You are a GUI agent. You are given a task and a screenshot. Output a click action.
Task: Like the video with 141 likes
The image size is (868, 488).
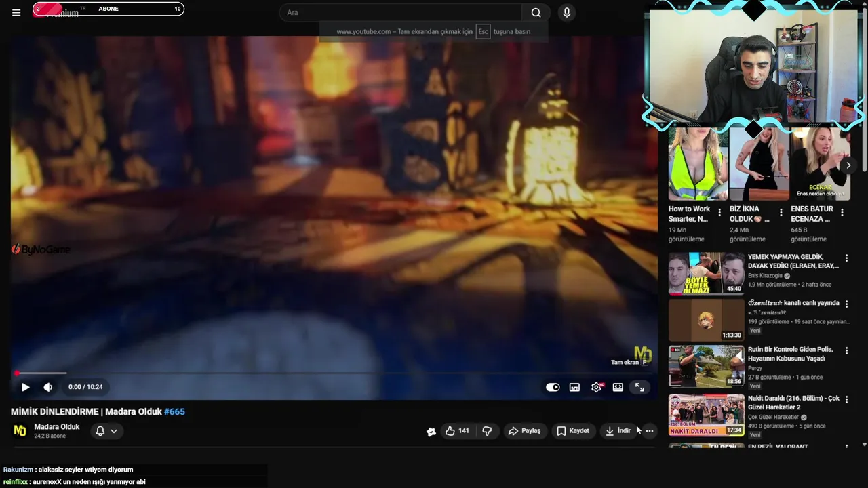coord(456,430)
